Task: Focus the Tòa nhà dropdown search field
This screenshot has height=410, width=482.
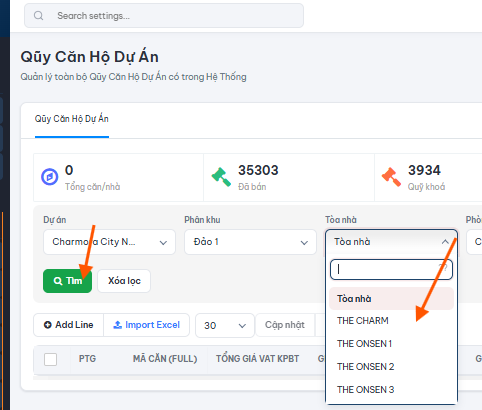Action: point(391,269)
